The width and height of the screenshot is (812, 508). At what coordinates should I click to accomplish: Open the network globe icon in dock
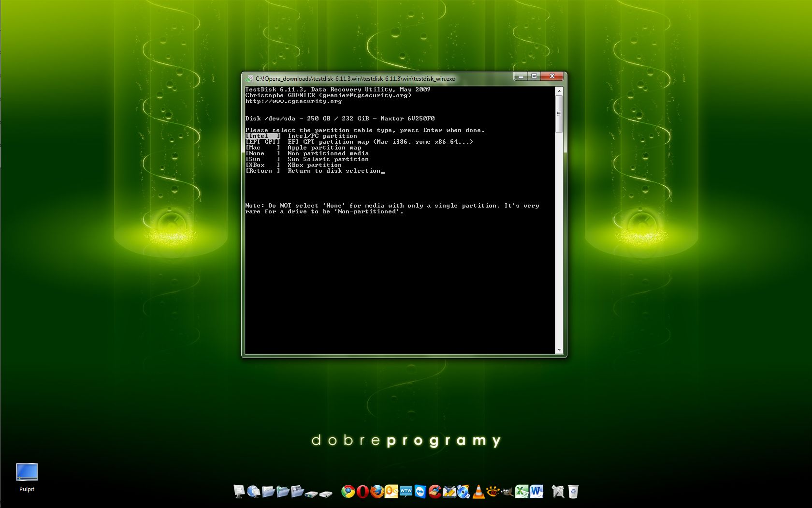(x=254, y=492)
